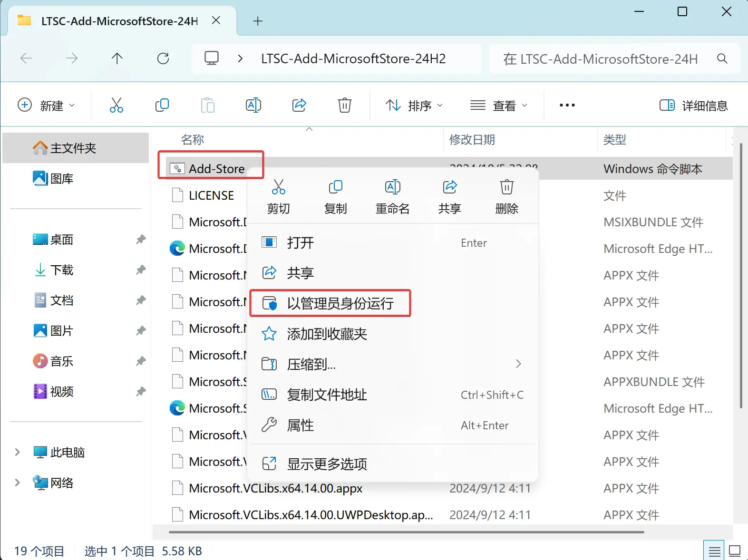Click the horizontal scrollbar of the file list
Image resolution: width=748 pixels, height=560 pixels.
407,532
